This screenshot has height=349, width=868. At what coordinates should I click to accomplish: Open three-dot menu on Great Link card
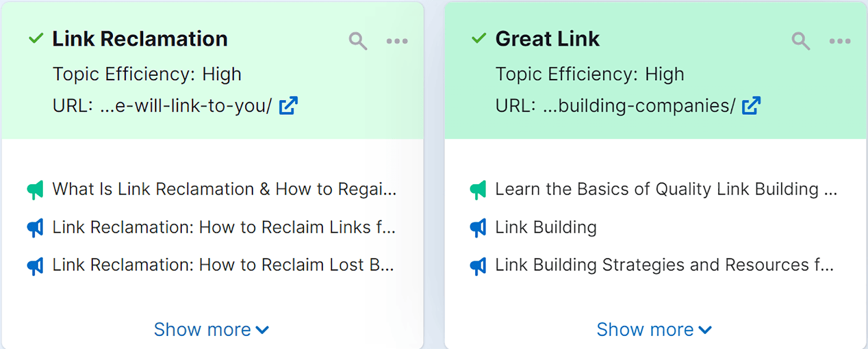[x=840, y=41]
